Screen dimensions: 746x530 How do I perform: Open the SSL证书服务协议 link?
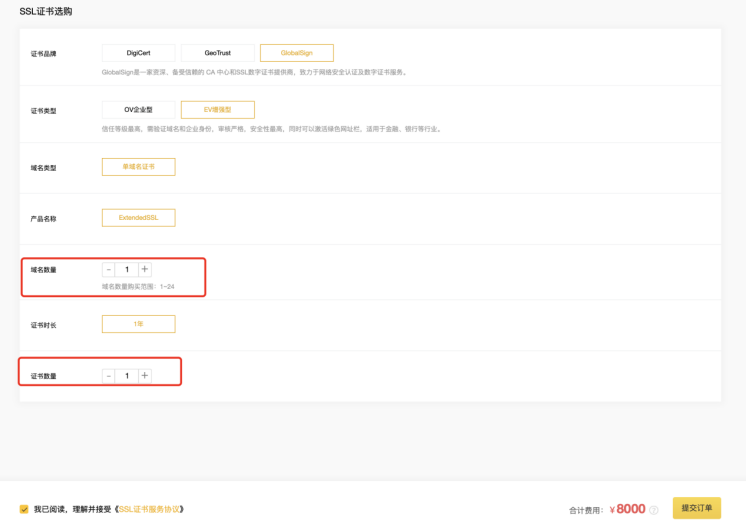(151, 509)
